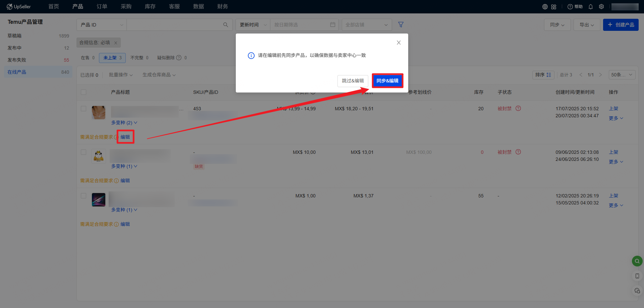
Task: Check the third product row checkbox
Action: click(84, 196)
